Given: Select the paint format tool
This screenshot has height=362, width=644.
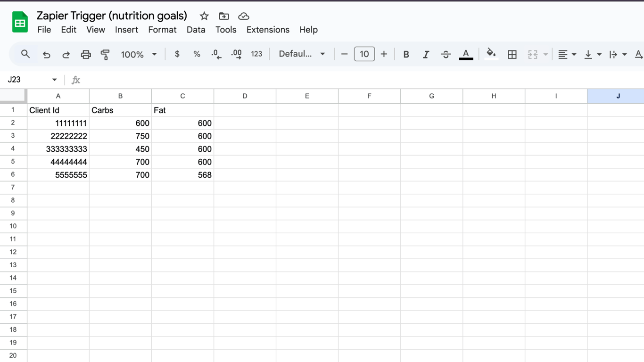Looking at the screenshot, I should pyautogui.click(x=105, y=54).
